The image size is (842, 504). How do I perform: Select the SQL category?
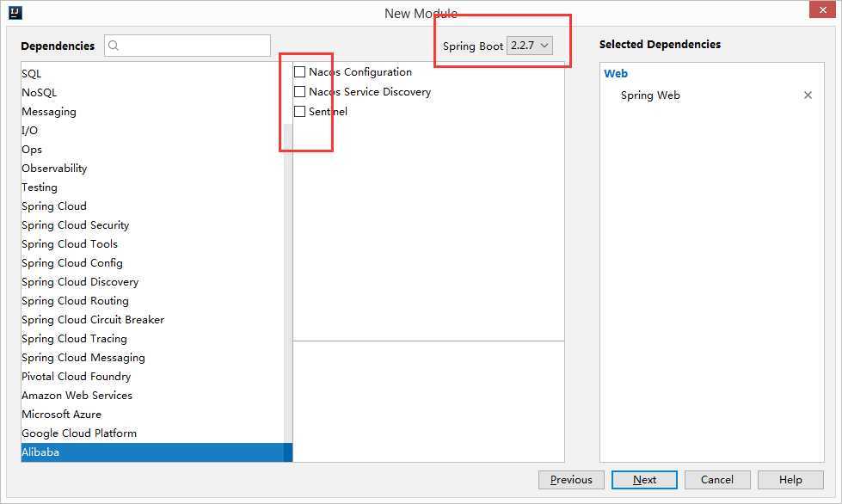pos(152,73)
